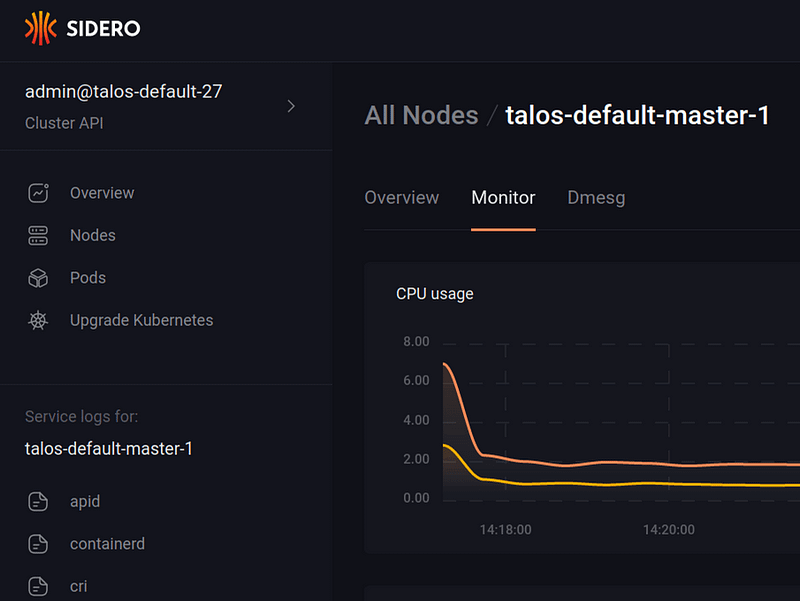Open the containerd log file icon

[38, 544]
